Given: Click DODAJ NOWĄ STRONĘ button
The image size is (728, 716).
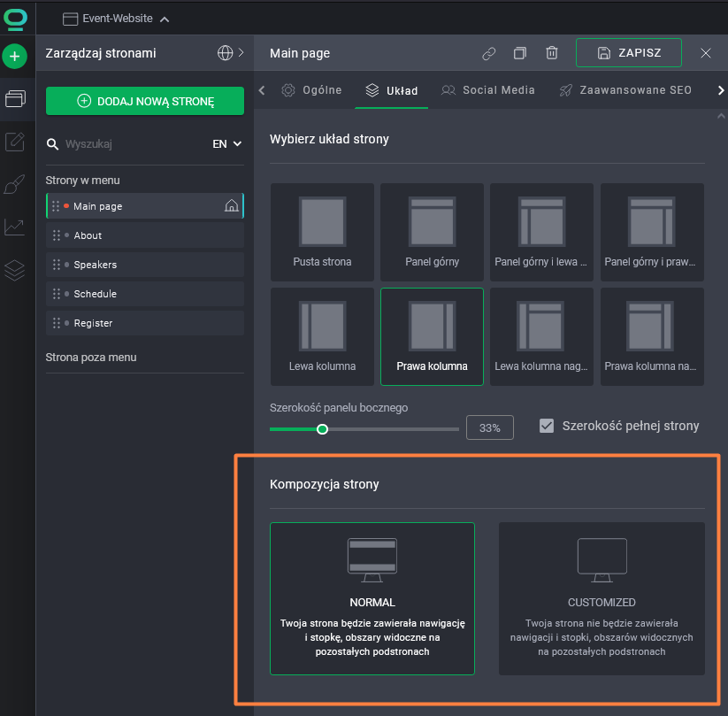Looking at the screenshot, I should point(145,101).
